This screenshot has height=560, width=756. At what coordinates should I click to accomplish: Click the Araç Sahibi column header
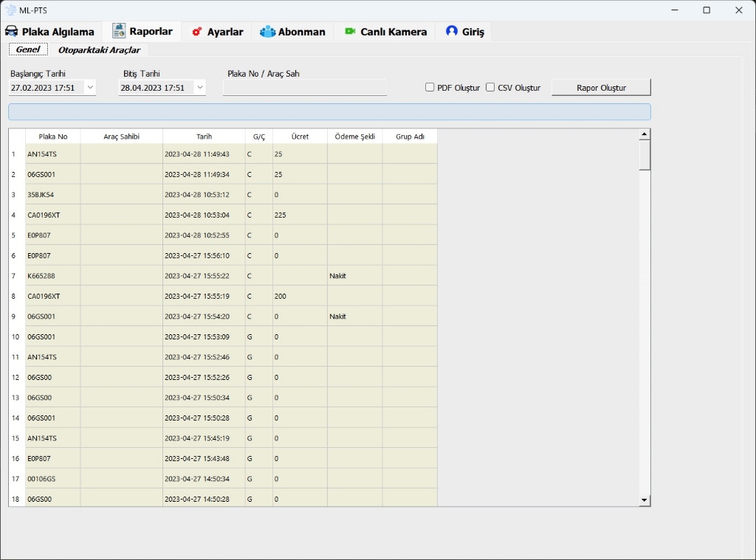pyautogui.click(x=122, y=136)
